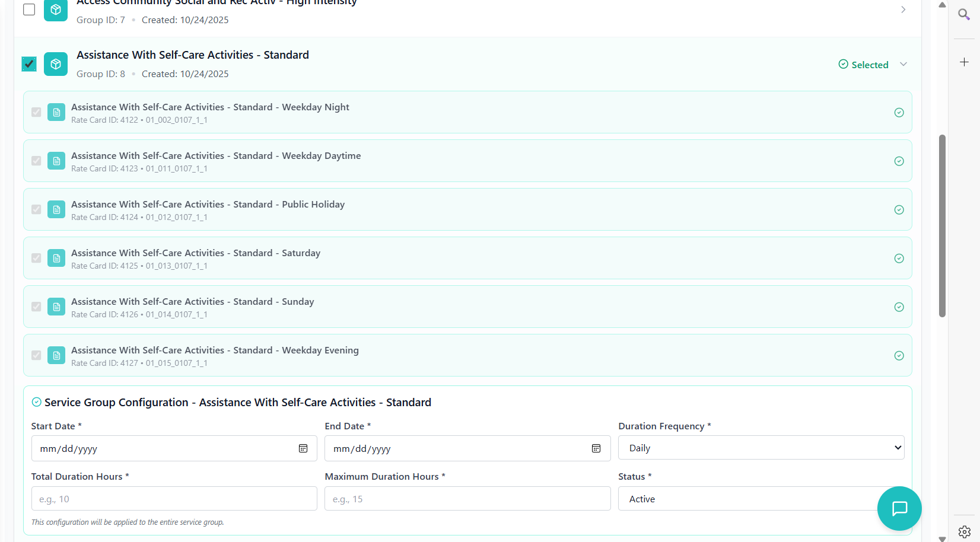
Task: Click the Public Holiday row check-circle icon
Action: pyautogui.click(x=899, y=210)
